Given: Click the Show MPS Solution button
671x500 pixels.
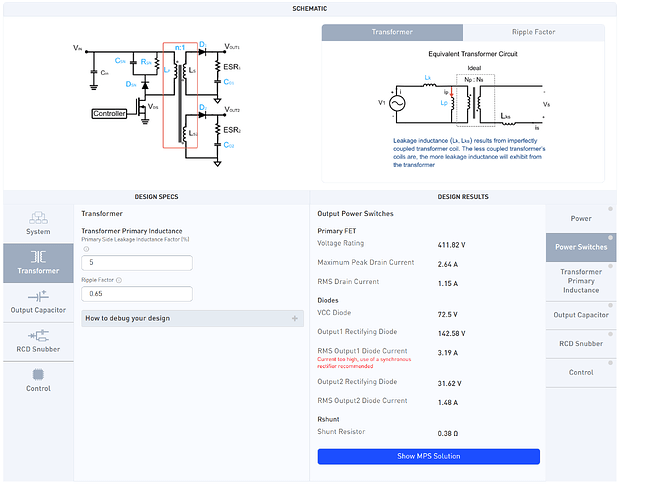Looking at the screenshot, I should click(x=428, y=456).
